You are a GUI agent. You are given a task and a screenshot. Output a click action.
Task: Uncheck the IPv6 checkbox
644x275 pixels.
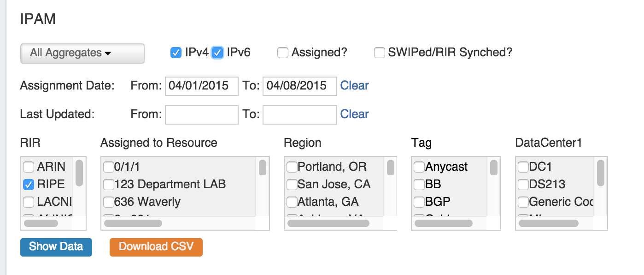pos(217,53)
